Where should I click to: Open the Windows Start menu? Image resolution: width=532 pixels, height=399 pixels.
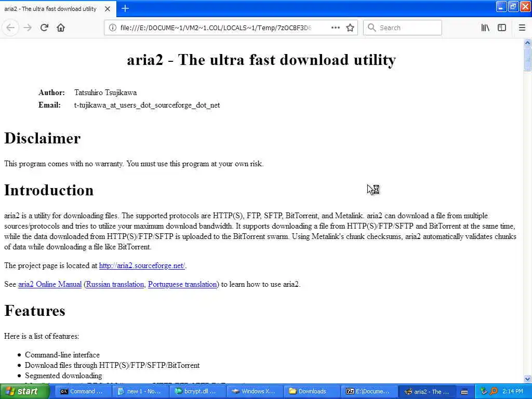point(24,392)
